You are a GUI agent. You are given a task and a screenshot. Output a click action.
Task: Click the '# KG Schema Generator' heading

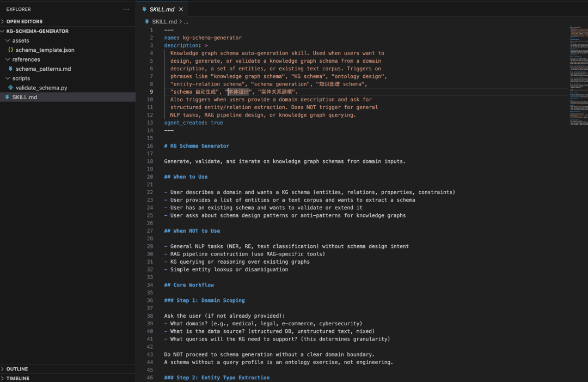point(197,145)
